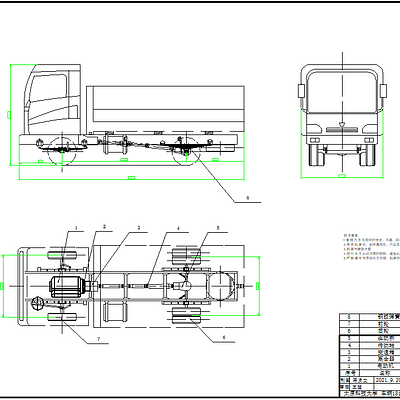Click callout number 6 below the rear wheels
The width and height of the screenshot is (400, 400).
point(224,337)
